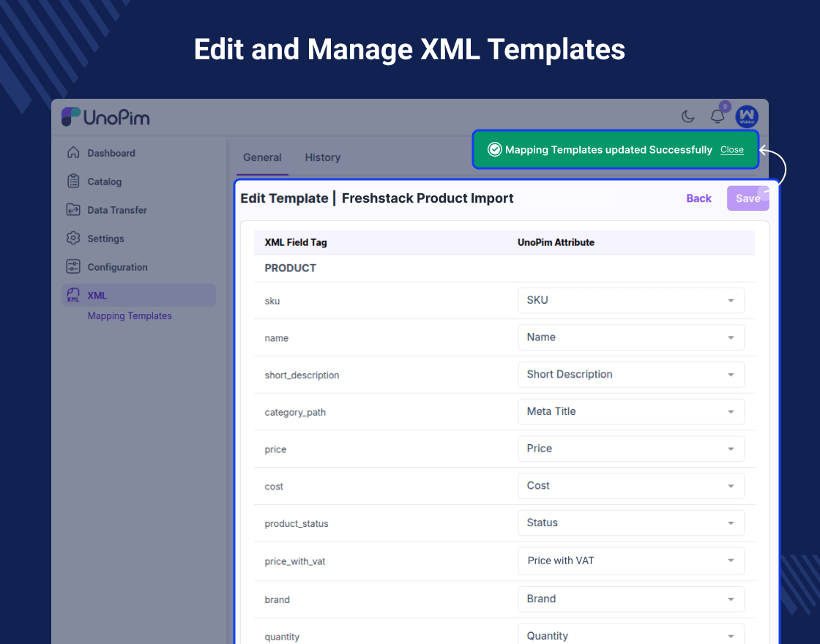Click the Back link

(x=698, y=198)
